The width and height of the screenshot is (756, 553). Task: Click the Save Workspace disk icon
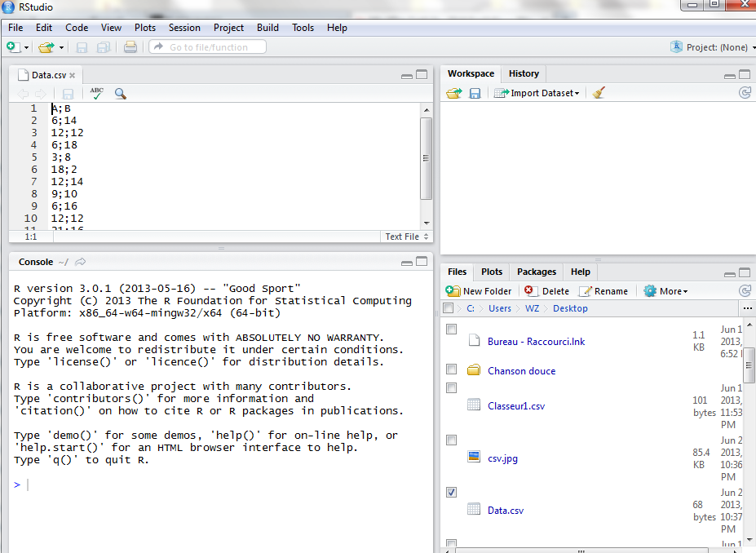475,93
